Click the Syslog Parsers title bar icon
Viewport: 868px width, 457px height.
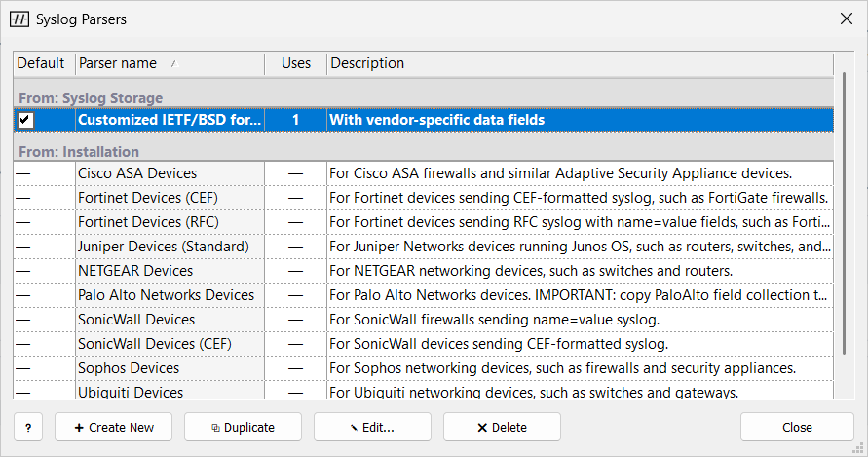point(19,19)
